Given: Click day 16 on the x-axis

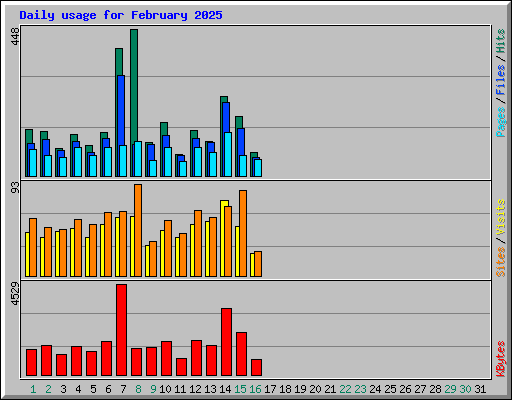Looking at the screenshot, I should pyautogui.click(x=255, y=389).
